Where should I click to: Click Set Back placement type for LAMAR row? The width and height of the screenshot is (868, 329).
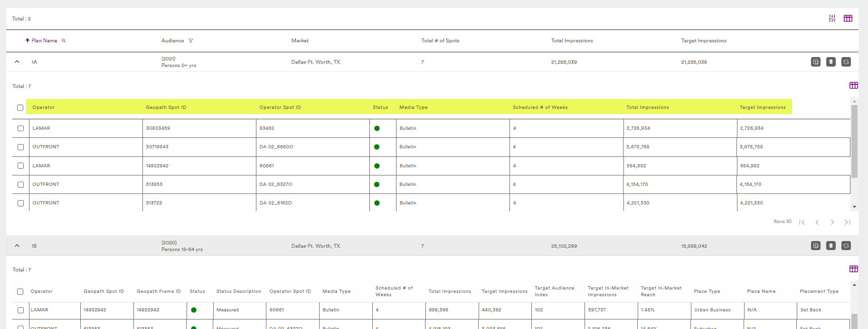[811, 310]
